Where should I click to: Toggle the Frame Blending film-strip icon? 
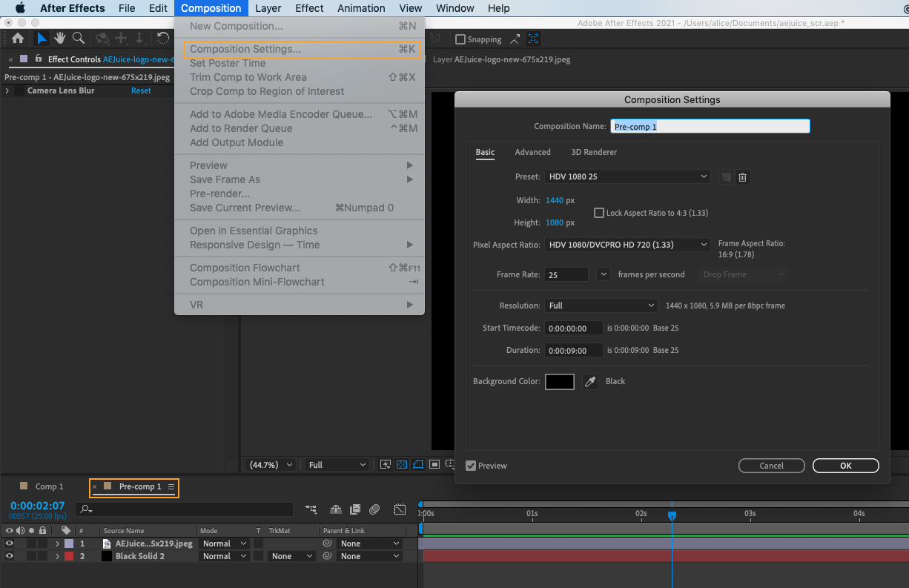[x=355, y=509]
